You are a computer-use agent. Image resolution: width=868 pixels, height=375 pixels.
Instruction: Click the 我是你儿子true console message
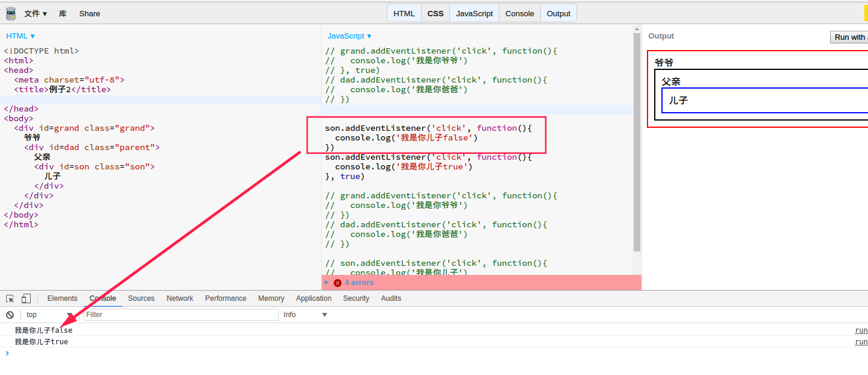[x=41, y=342]
